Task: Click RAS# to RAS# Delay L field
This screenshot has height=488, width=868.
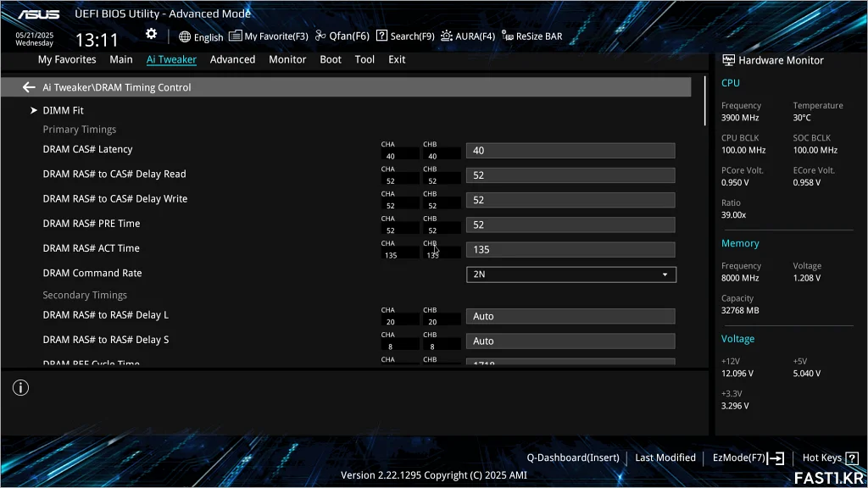Action: pos(570,317)
